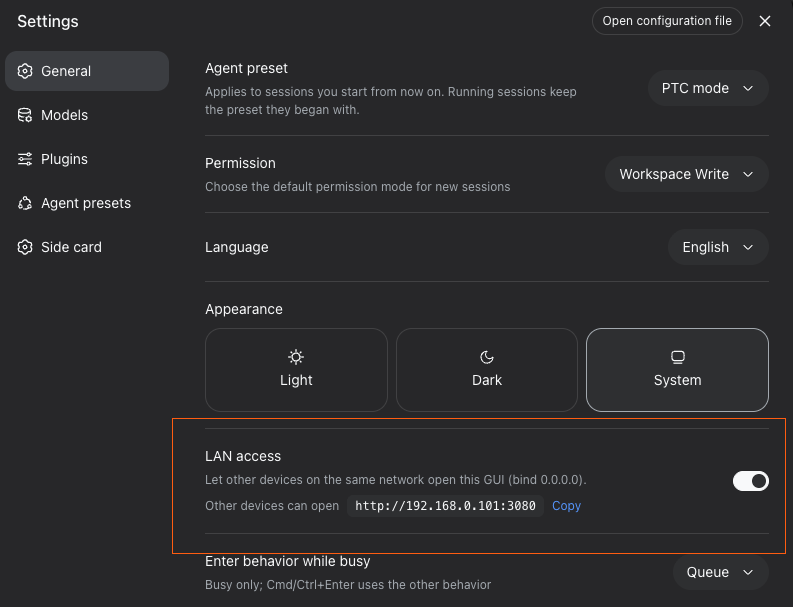Click the LAN access heading

[243, 456]
